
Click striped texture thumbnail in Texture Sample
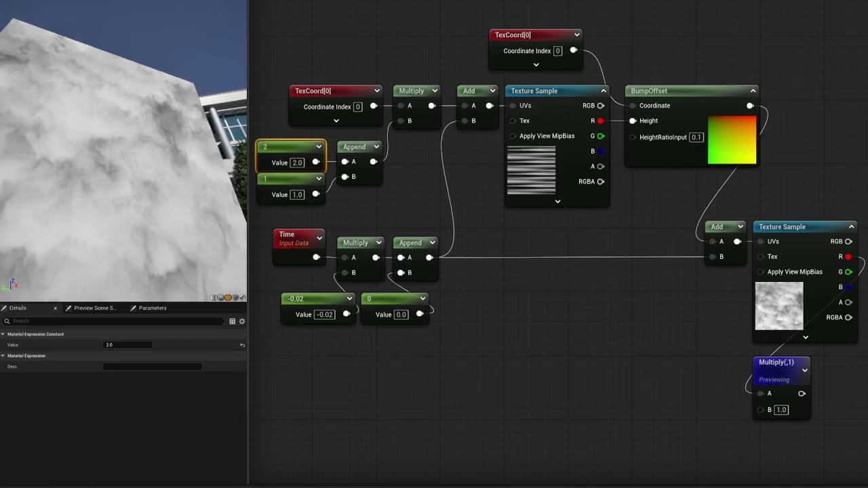tap(531, 170)
